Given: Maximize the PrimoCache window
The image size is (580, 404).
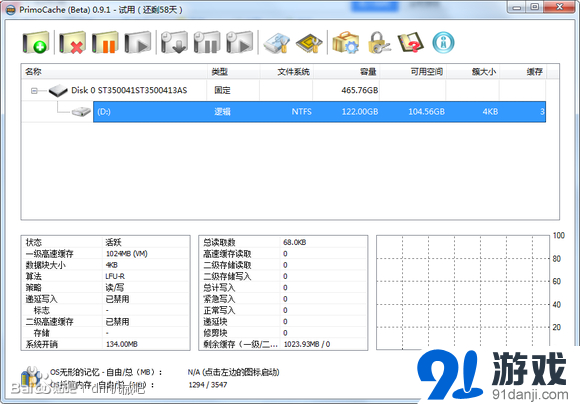Looking at the screenshot, I should coord(535,7).
